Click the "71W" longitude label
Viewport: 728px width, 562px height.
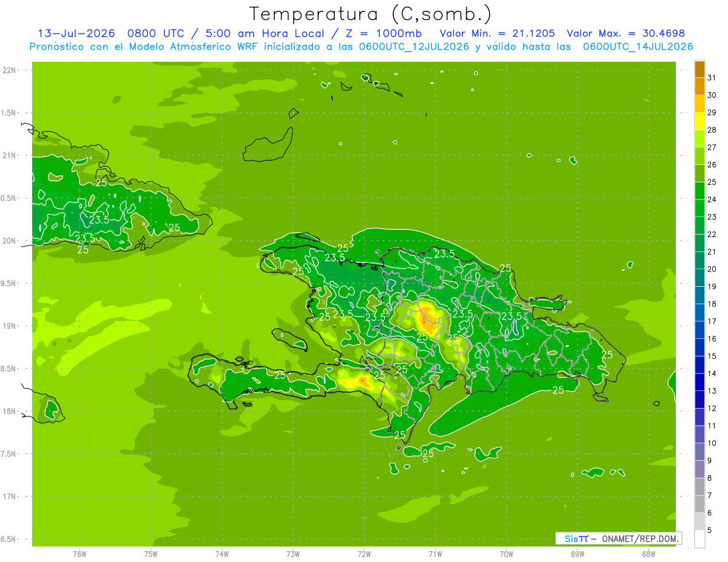click(x=436, y=554)
